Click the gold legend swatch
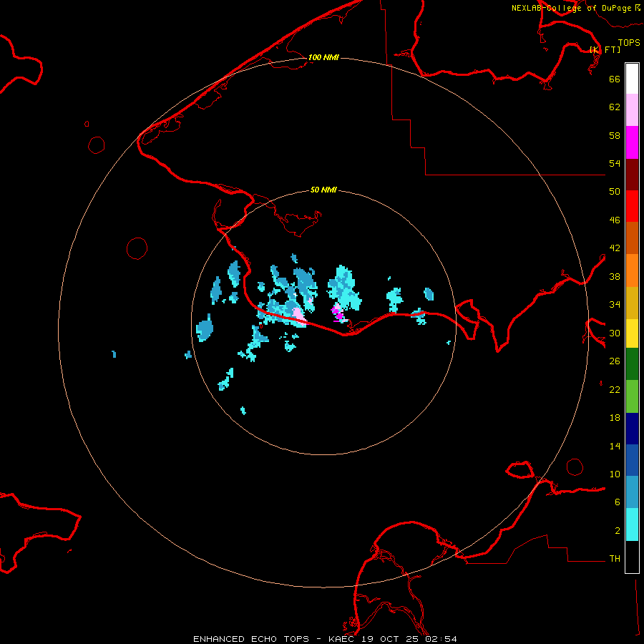 pyautogui.click(x=632, y=303)
